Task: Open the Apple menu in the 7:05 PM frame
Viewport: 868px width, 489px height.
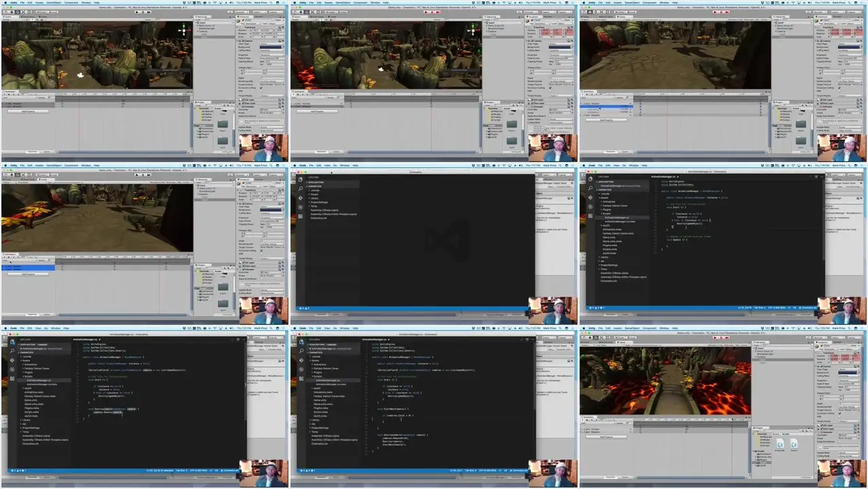Action: pos(5,3)
